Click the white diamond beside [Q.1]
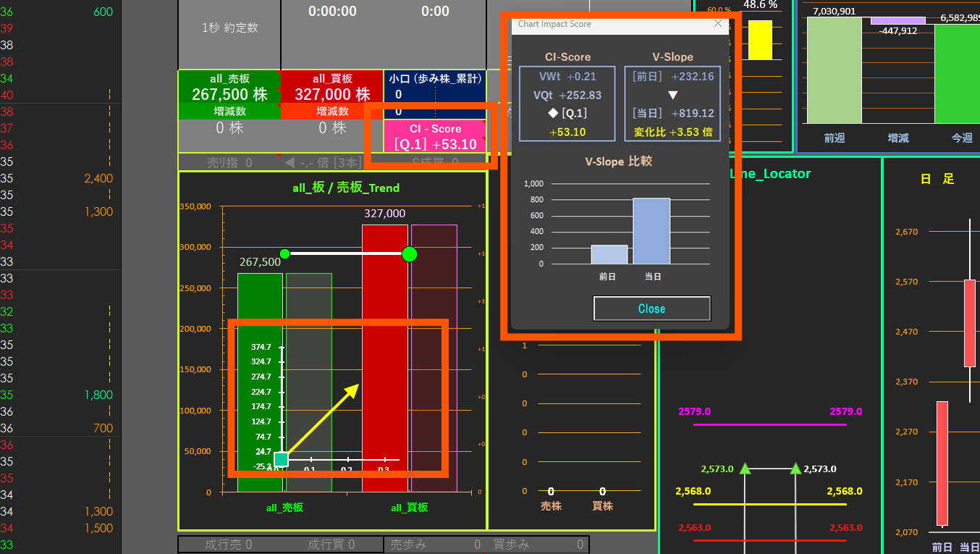Screen dimensions: 980x554 (552, 113)
